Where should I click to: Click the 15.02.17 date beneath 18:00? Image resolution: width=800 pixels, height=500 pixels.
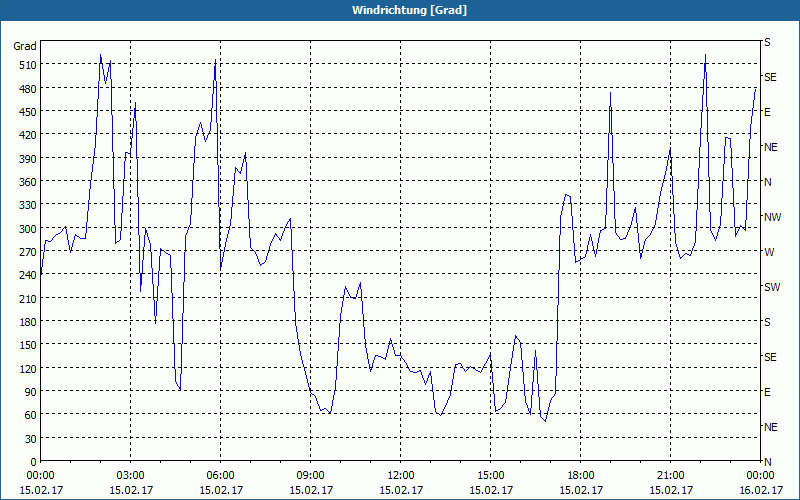click(x=581, y=490)
